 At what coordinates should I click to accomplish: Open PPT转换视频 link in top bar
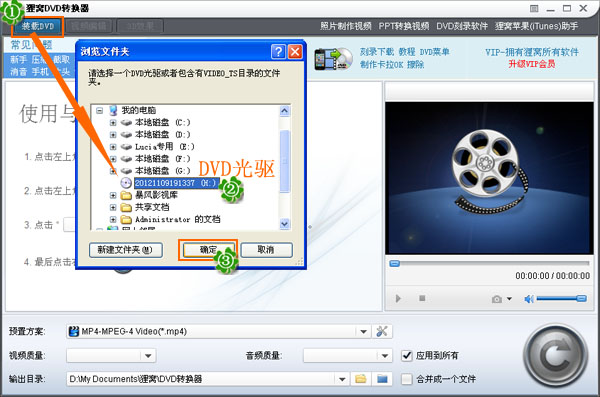pos(404,26)
